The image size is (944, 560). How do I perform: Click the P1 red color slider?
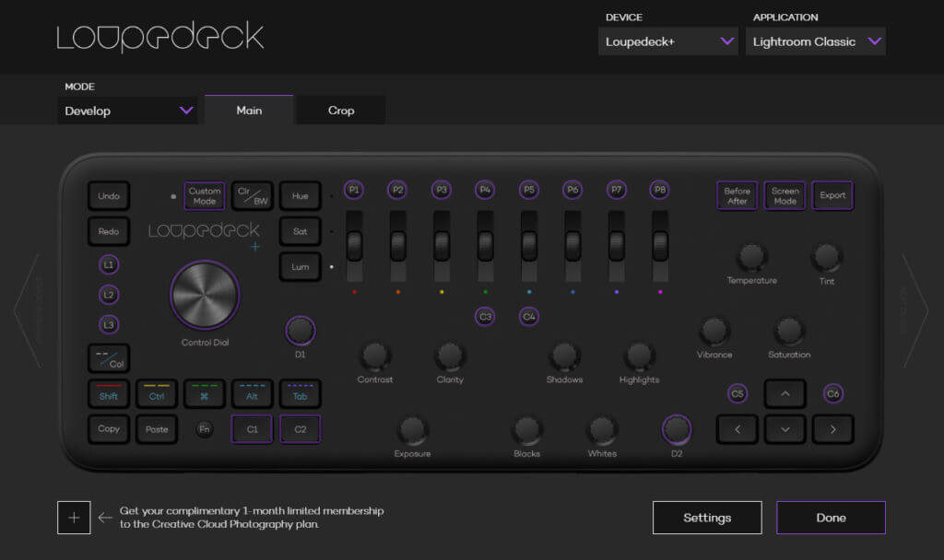[x=354, y=246]
